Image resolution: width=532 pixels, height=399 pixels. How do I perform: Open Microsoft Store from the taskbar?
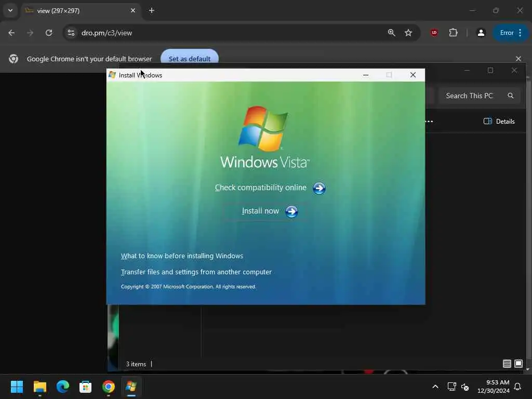(x=86, y=387)
